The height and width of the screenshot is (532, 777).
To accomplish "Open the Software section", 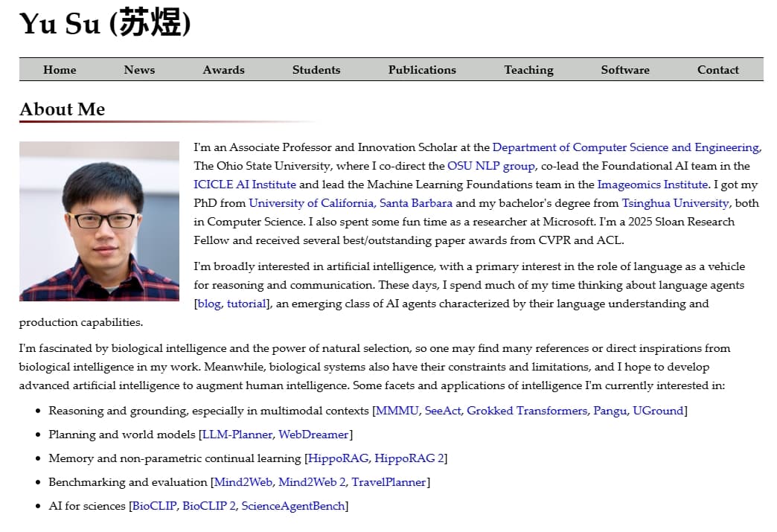I will 624,70.
